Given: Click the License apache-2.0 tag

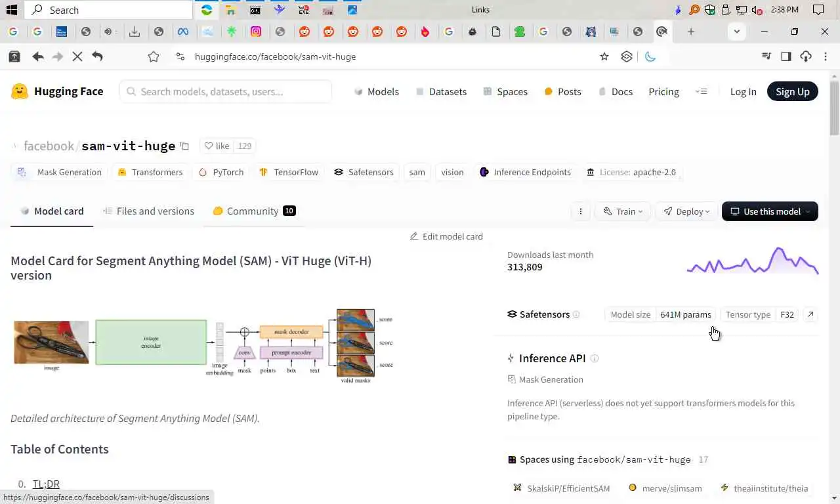Looking at the screenshot, I should (631, 172).
